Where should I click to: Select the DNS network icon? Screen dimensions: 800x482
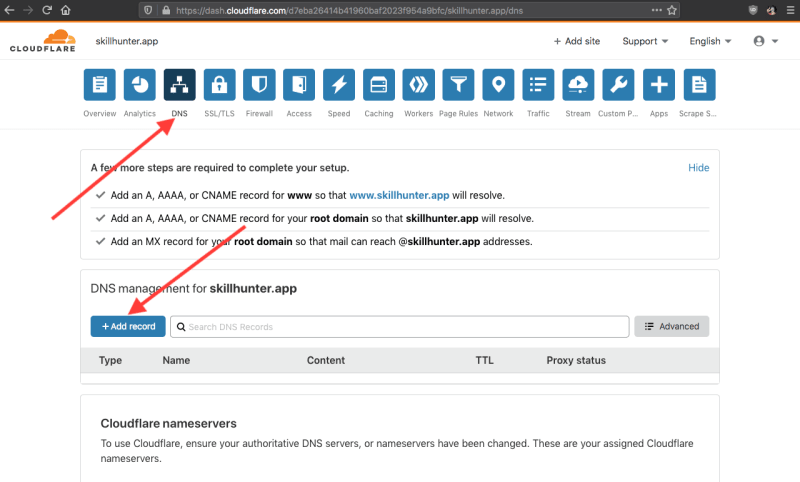coord(179,85)
